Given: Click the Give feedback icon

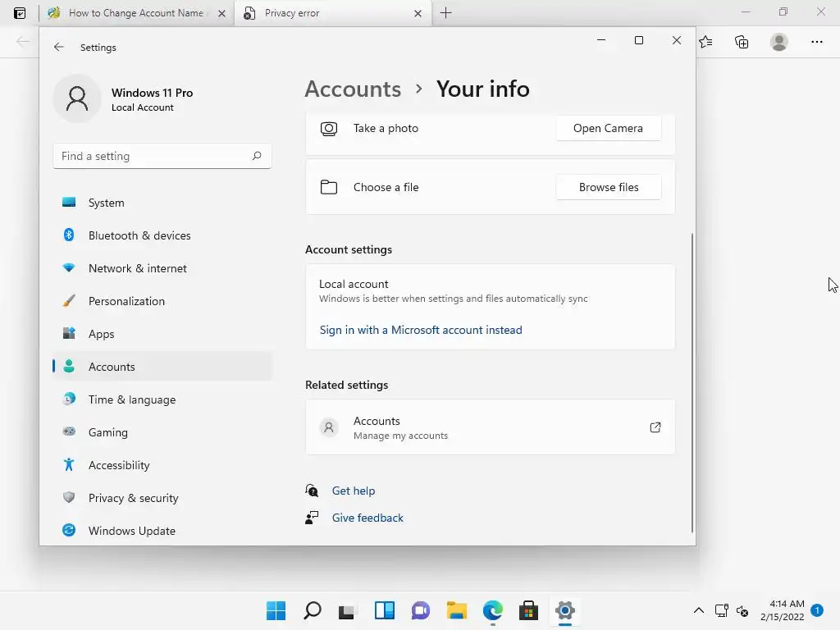Looking at the screenshot, I should (x=312, y=518).
